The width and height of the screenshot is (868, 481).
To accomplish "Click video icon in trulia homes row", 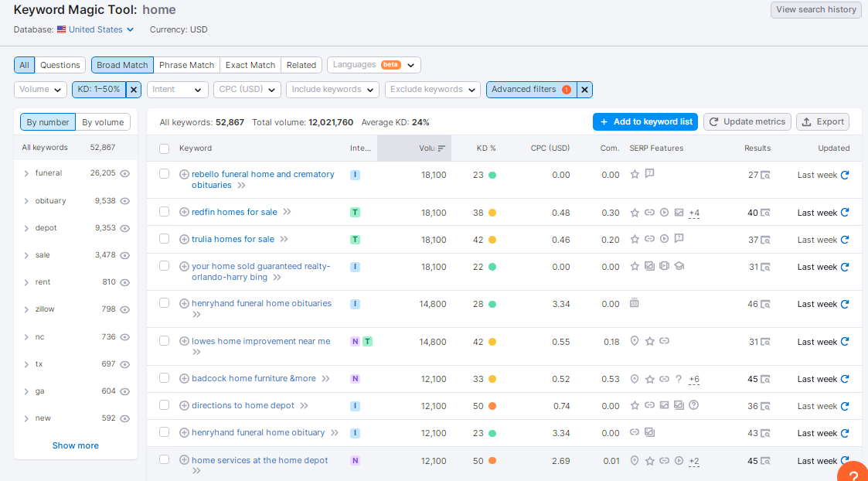I will (x=664, y=238).
